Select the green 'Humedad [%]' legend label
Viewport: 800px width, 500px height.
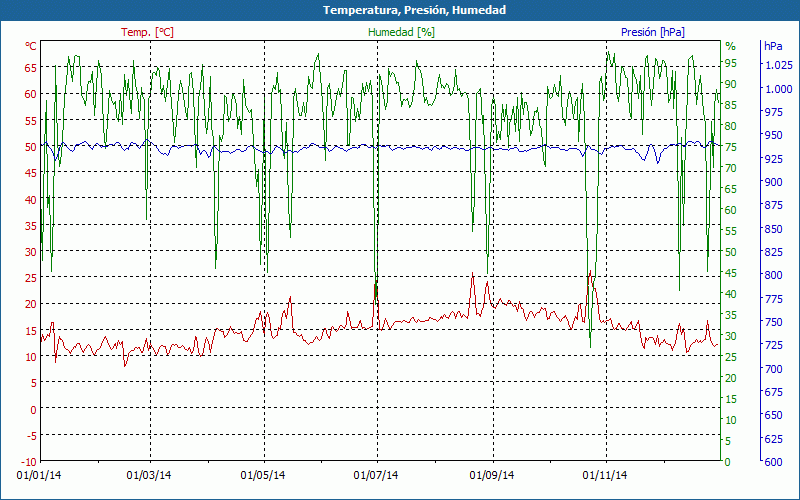(402, 32)
